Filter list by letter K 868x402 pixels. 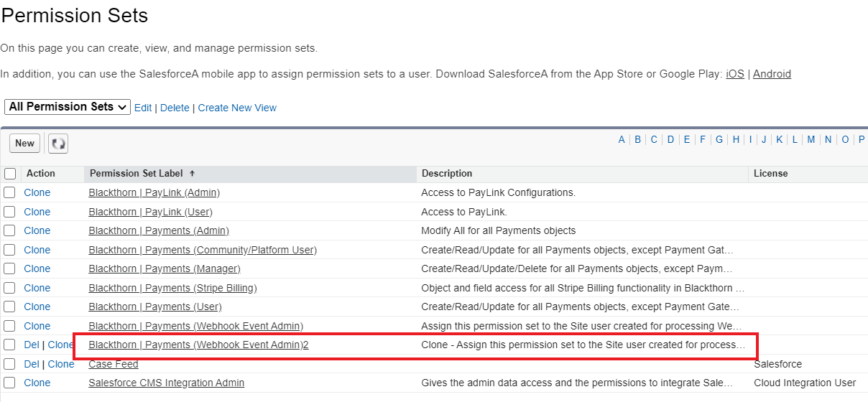(779, 140)
